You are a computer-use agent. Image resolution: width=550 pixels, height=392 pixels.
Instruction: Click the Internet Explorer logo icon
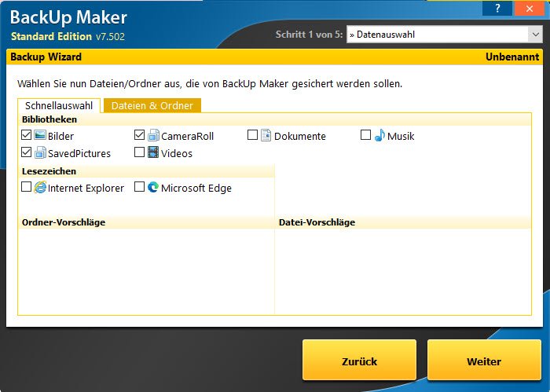click(40, 187)
